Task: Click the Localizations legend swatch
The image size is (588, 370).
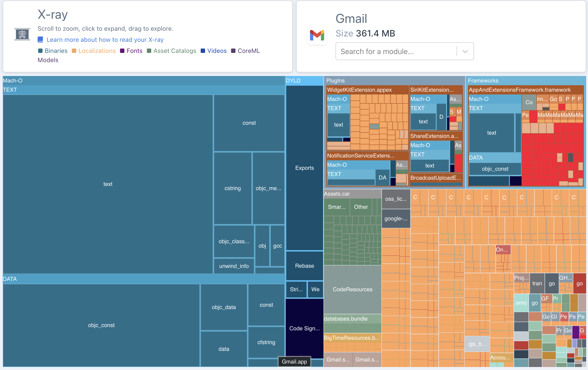Action: [x=74, y=51]
